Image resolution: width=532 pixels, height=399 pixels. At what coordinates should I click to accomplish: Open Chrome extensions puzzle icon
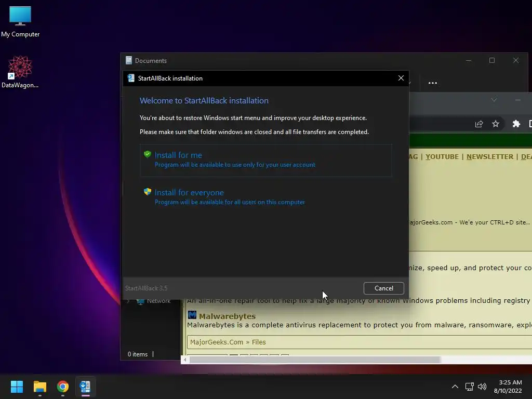516,124
